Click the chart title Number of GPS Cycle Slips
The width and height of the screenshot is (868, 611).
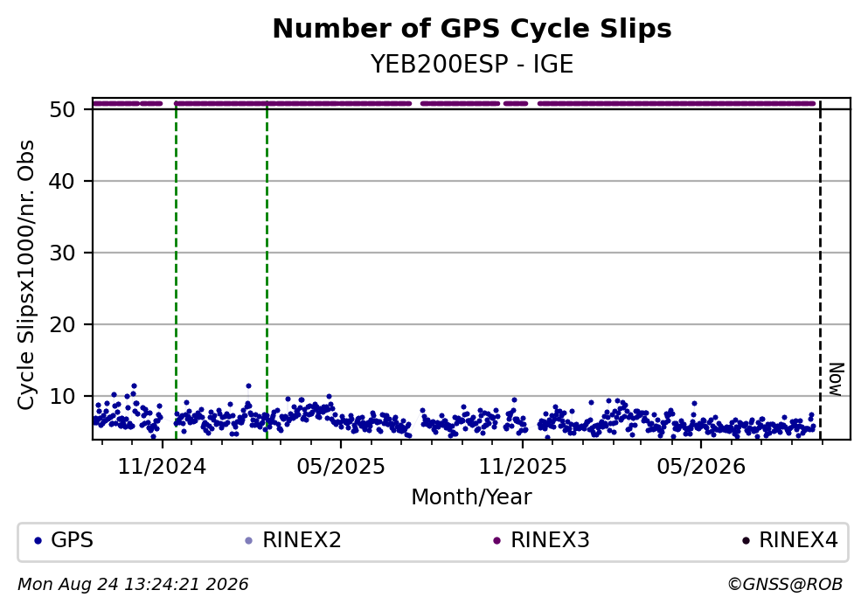click(472, 29)
